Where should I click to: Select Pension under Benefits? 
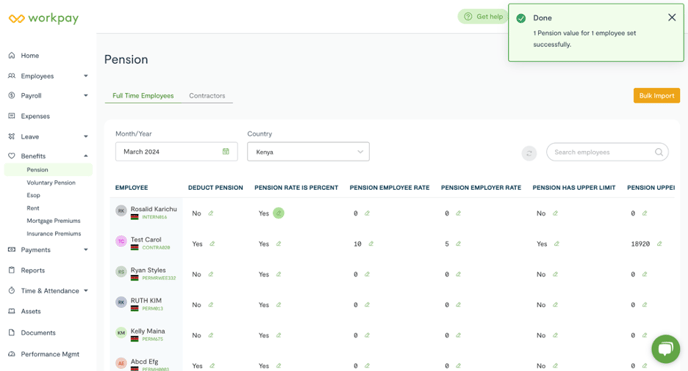coord(48,170)
